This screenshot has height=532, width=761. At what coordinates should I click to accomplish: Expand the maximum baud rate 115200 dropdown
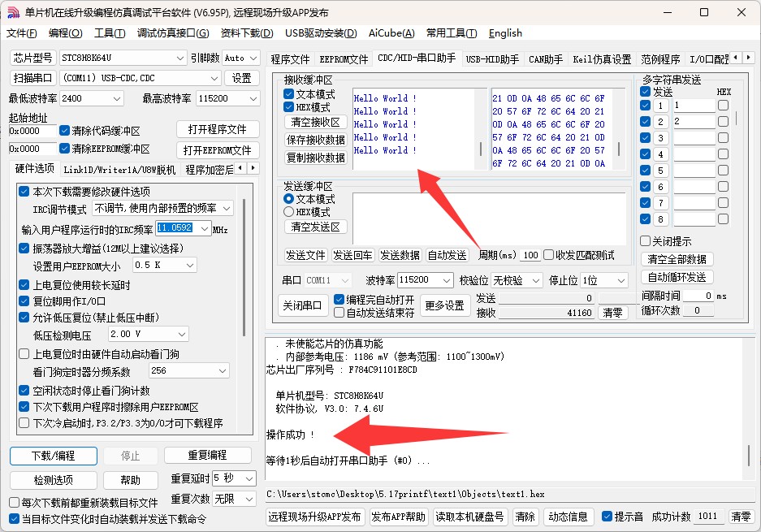(253, 98)
